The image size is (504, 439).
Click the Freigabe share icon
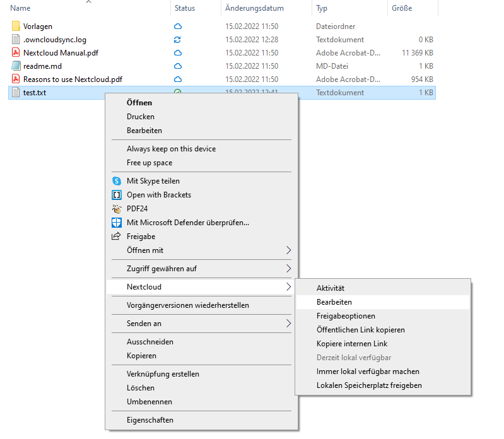tap(116, 236)
